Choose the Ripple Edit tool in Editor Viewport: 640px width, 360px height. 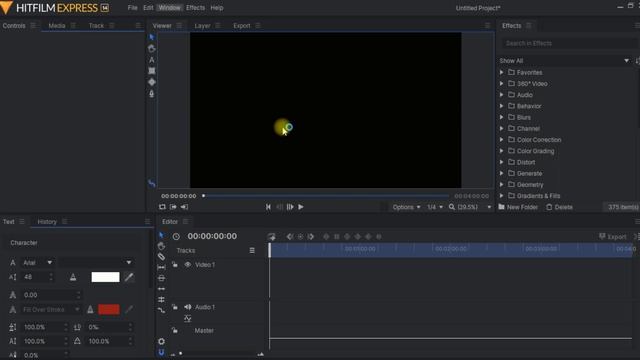click(161, 289)
